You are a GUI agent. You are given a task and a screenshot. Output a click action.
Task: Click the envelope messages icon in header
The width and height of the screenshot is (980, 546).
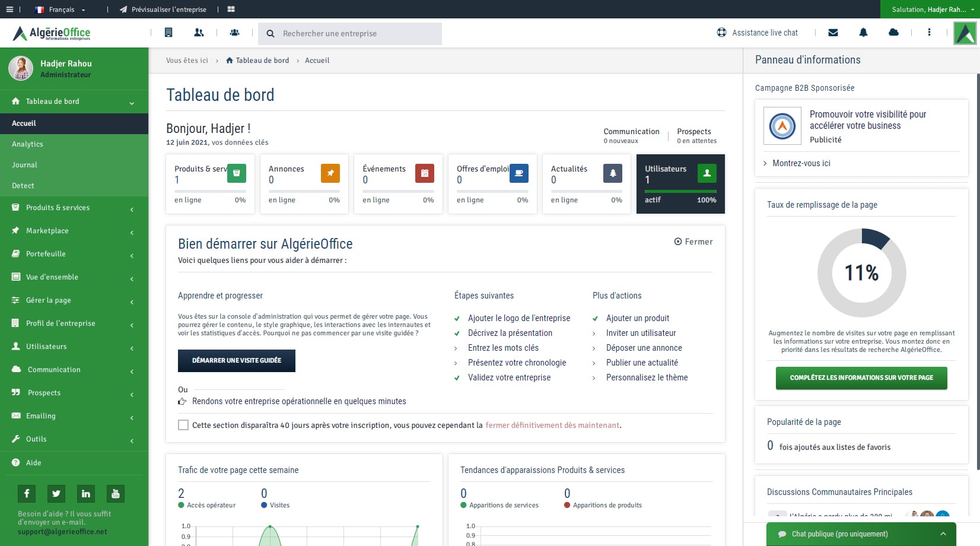tap(833, 33)
